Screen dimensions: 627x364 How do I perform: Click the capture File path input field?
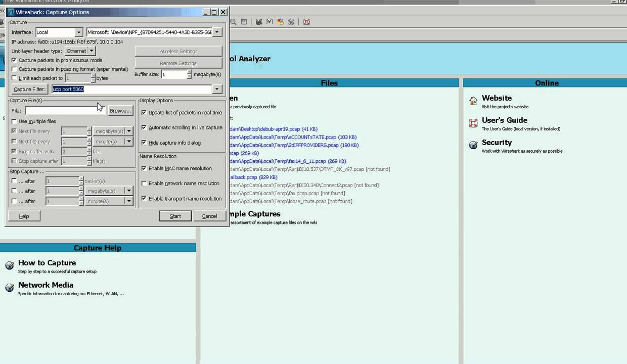click(65, 111)
